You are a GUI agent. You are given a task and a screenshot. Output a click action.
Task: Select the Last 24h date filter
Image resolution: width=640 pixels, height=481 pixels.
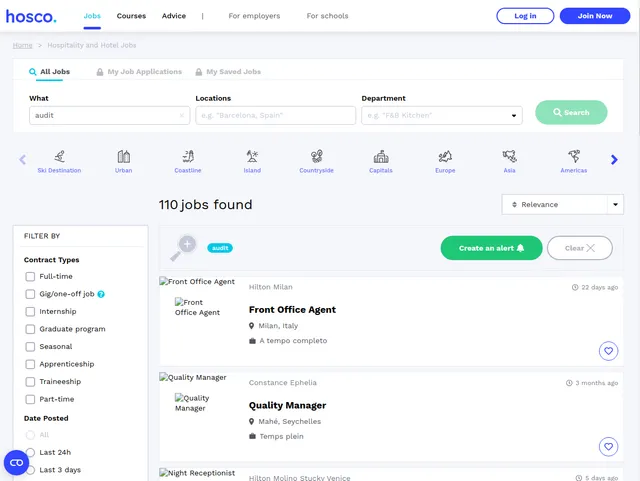[30, 453]
